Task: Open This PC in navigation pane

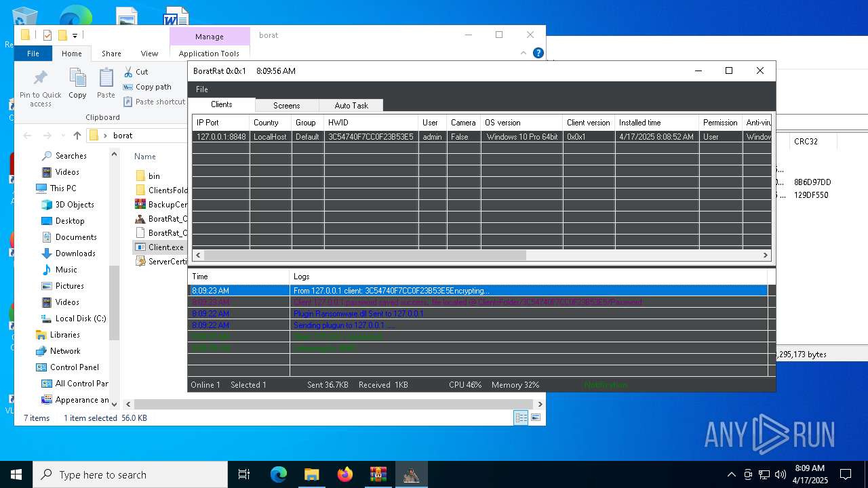Action: click(63, 188)
